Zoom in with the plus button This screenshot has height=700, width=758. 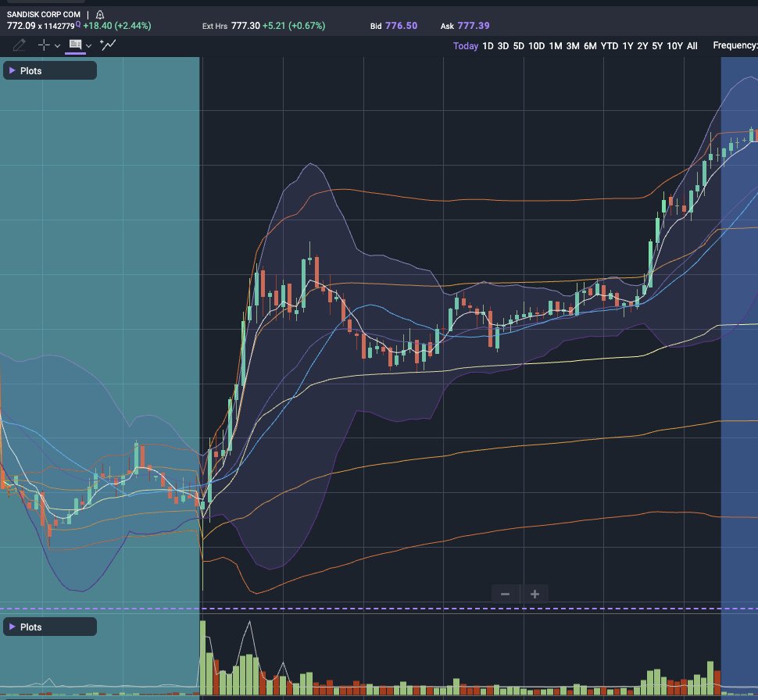point(535,594)
